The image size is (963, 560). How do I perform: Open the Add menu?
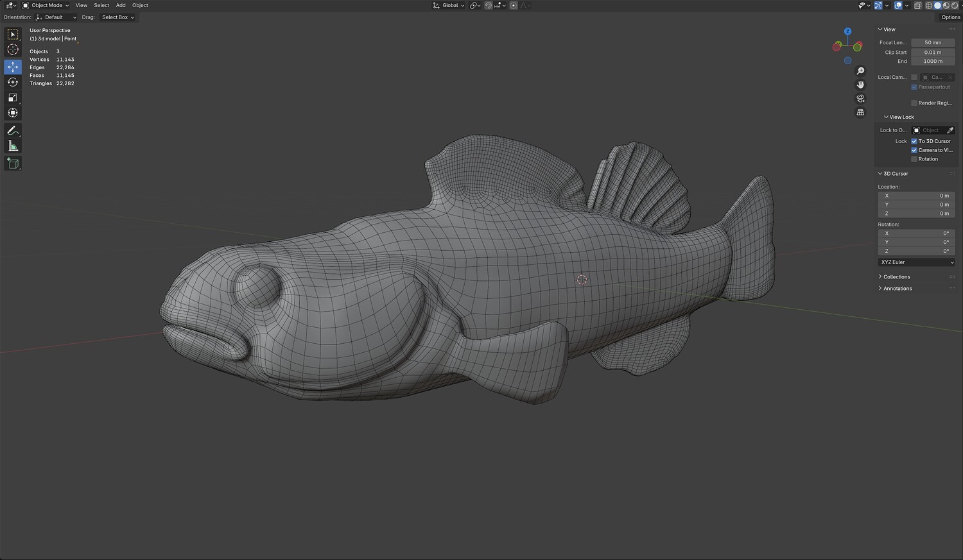click(x=121, y=5)
